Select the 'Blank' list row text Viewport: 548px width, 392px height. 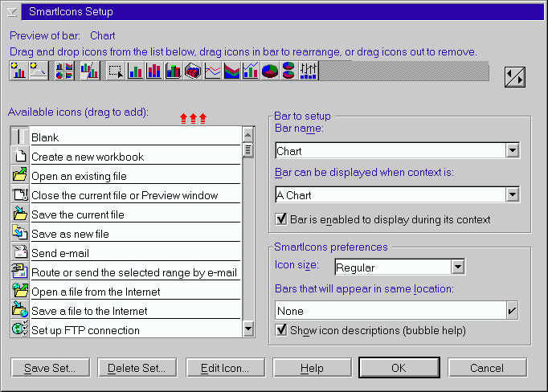[x=45, y=137]
